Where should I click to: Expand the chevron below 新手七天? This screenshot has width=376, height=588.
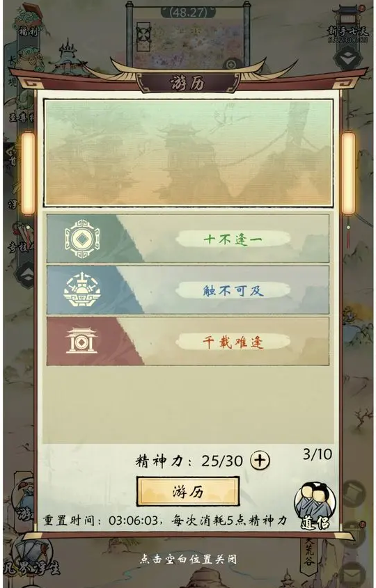click(x=348, y=57)
